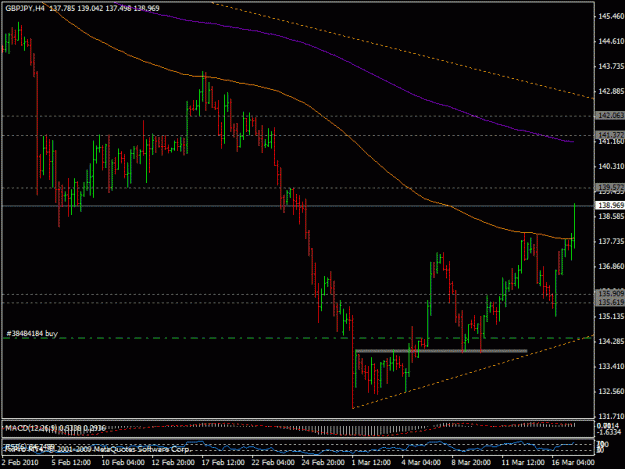Screen dimensions: 625x469
Task: Click the -1.6334 MACD scale value
Action: pyautogui.click(x=609, y=432)
